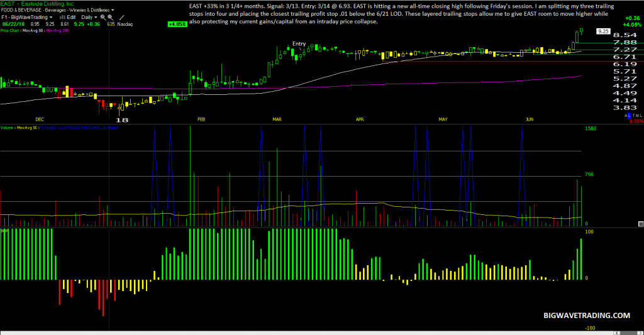Expand the Wineries & Distilleries industry dropdown arrow
The height and width of the screenshot is (335, 644).
[113, 10]
